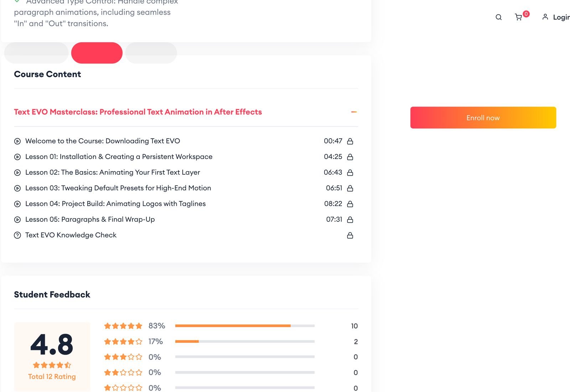Click the Student Feedback heading

pyautogui.click(x=52, y=294)
